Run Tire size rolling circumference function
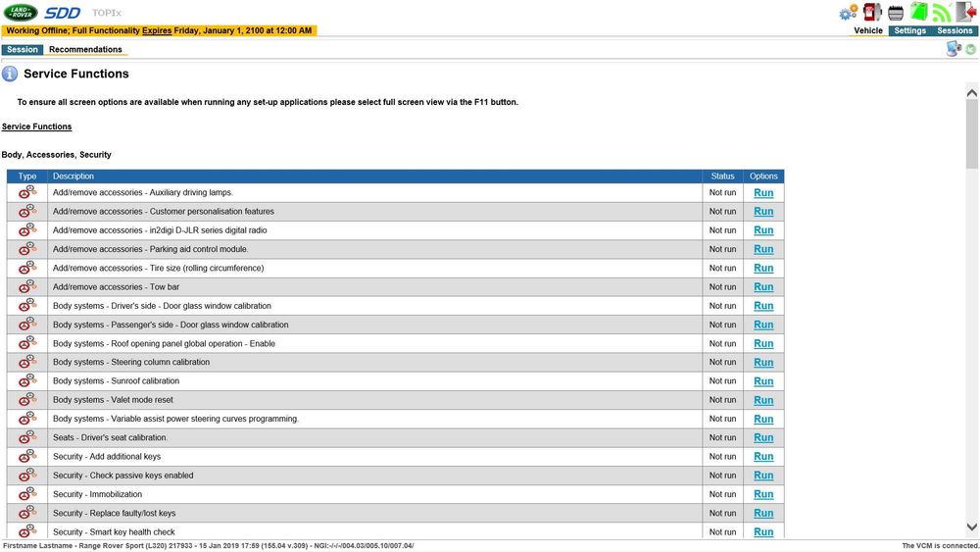 [x=763, y=268]
